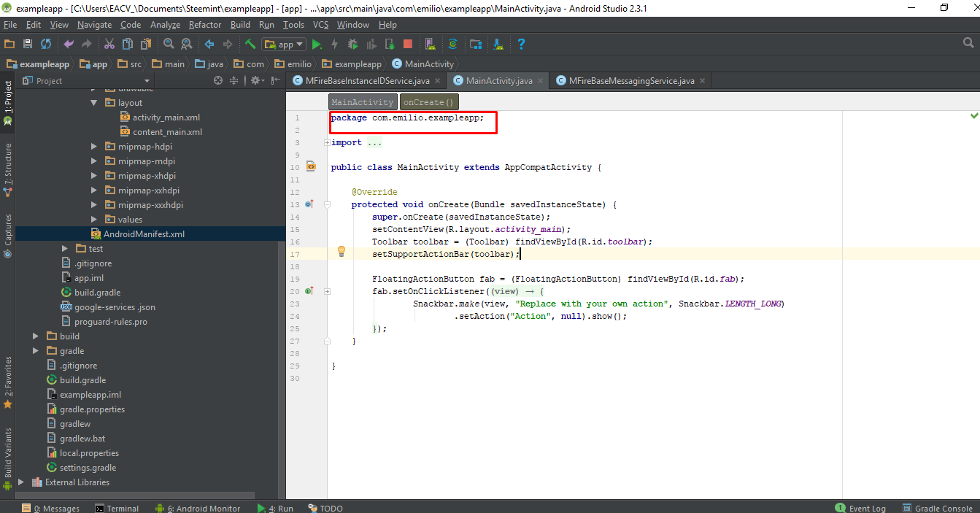
Task: Click the Open folder toolbar icon
Action: pyautogui.click(x=9, y=45)
